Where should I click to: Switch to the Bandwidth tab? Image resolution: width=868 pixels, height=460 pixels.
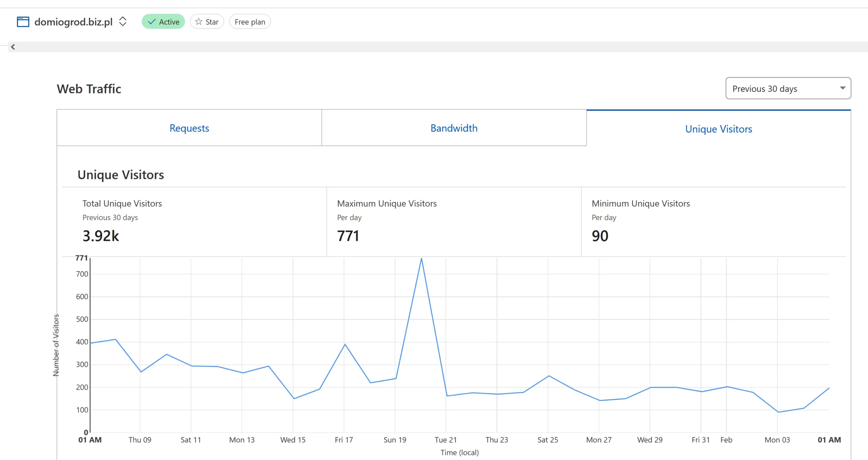point(454,128)
